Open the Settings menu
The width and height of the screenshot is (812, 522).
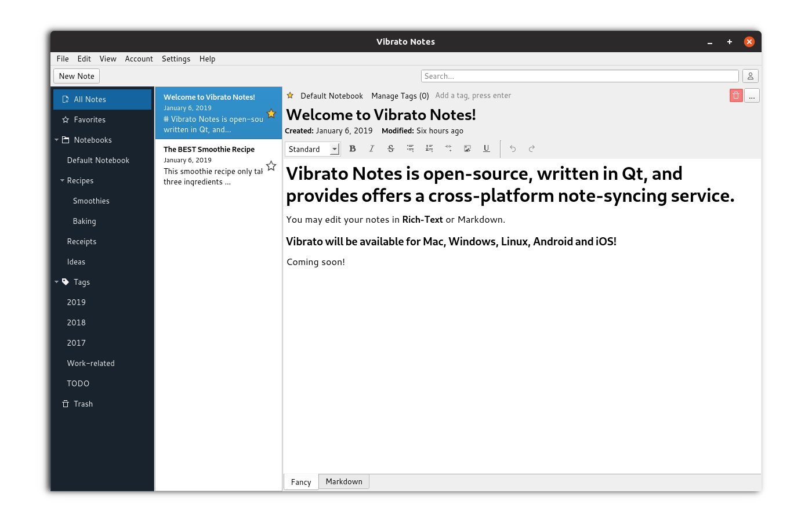176,59
